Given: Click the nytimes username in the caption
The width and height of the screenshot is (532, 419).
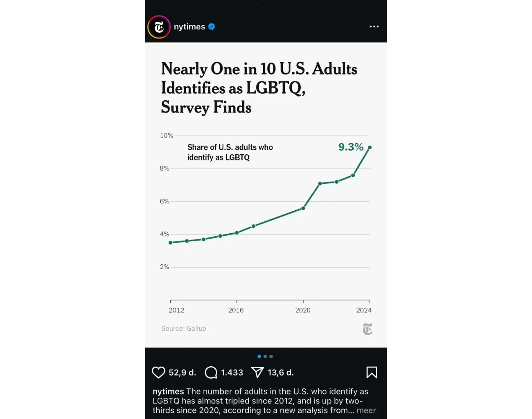Looking at the screenshot, I should pos(168,392).
